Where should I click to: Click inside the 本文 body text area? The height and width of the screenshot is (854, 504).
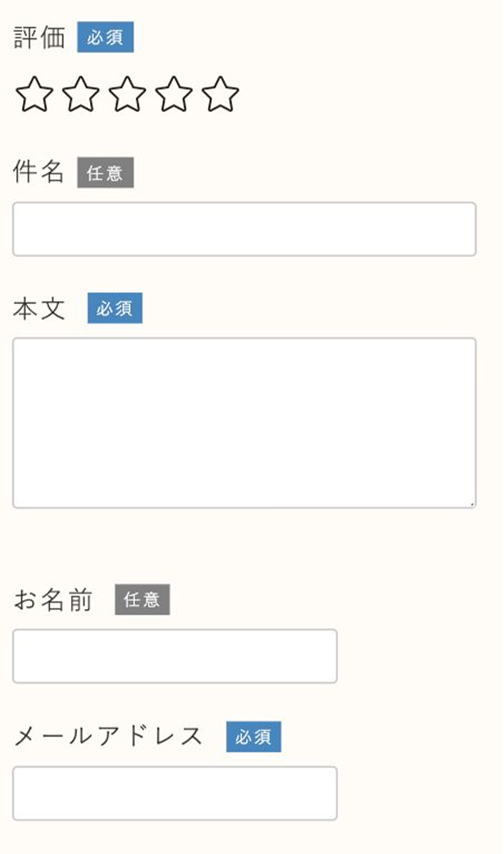[244, 422]
